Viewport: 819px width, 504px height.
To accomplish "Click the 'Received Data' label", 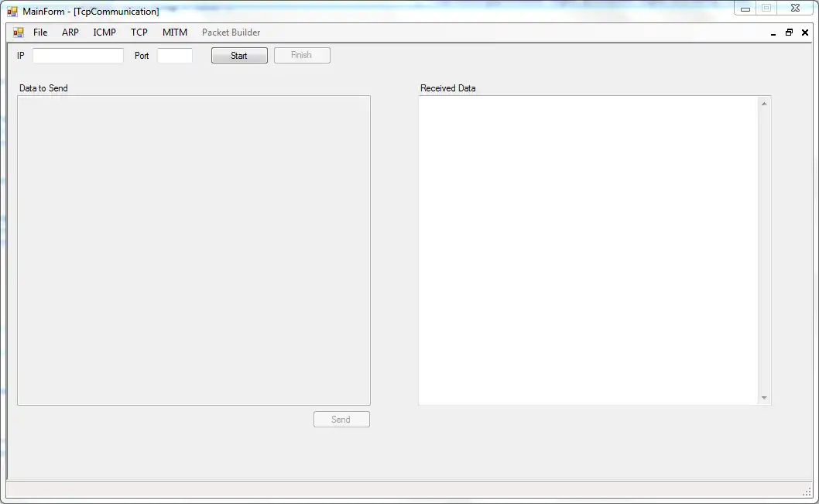I will 448,88.
